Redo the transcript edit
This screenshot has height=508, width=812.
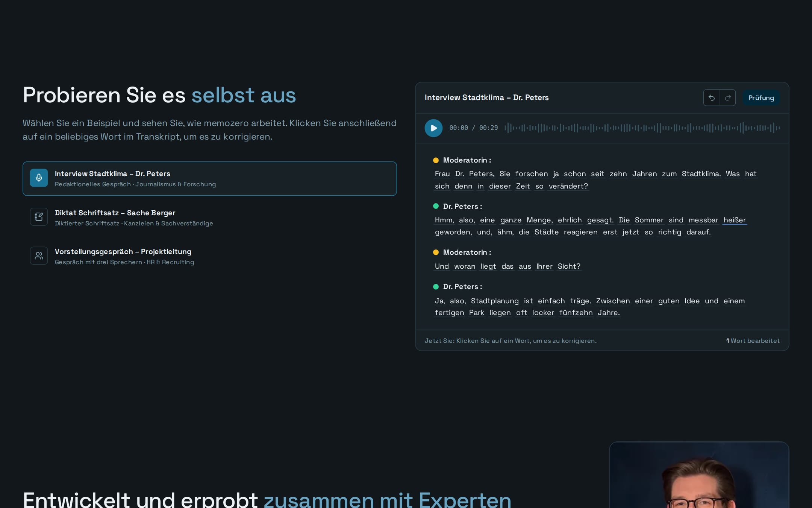728,98
